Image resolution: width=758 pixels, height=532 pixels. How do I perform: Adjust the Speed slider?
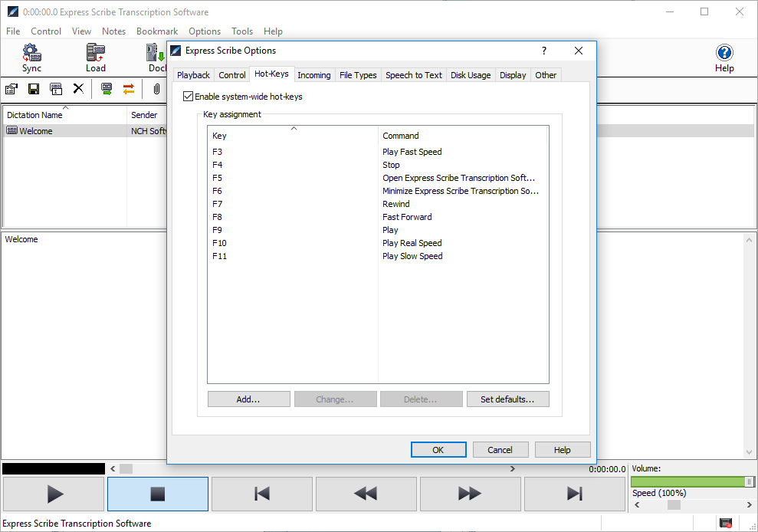674,504
